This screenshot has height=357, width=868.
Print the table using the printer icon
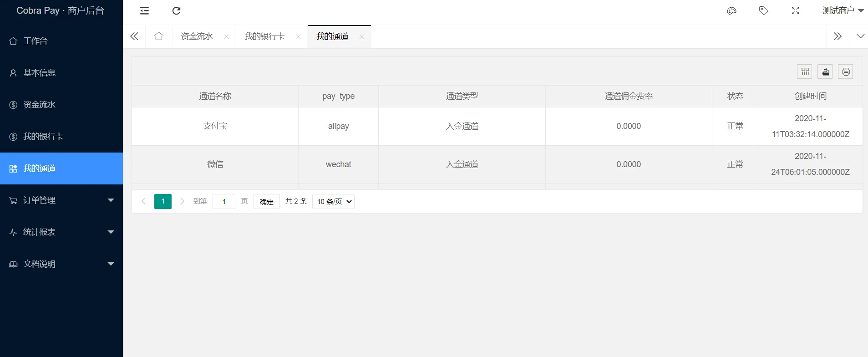[845, 71]
